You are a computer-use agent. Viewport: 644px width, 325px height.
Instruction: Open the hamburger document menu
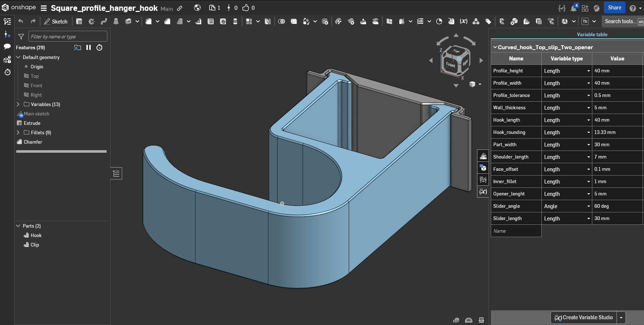pos(44,8)
